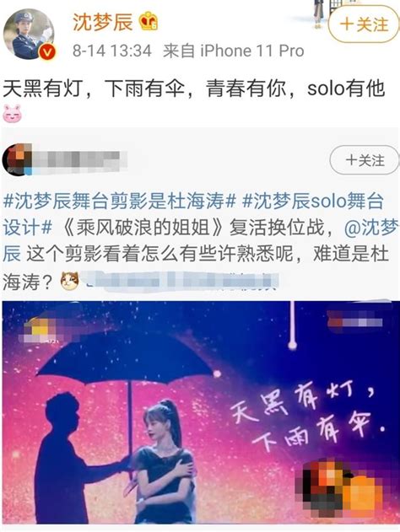
Task: Tap the pixelated sticker bottom-right of image
Action: 343,488
